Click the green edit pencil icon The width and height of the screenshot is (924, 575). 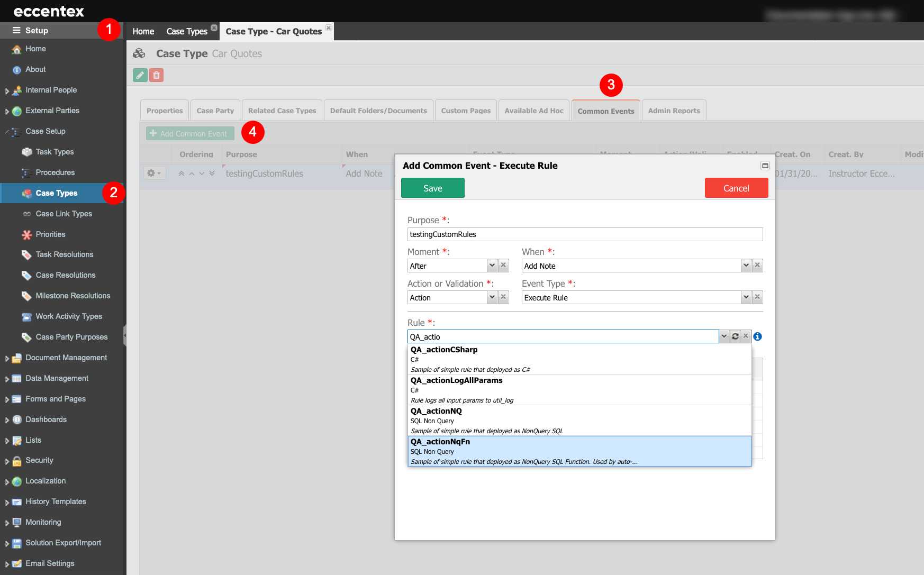tap(140, 75)
